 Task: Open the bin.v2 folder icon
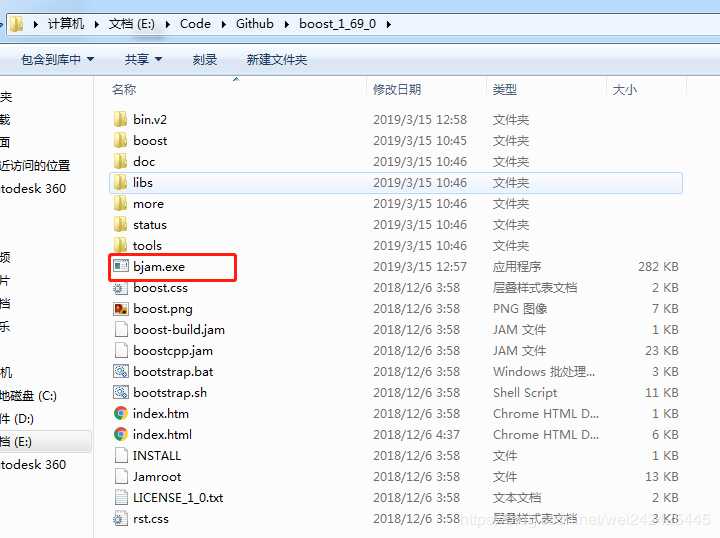click(x=120, y=119)
